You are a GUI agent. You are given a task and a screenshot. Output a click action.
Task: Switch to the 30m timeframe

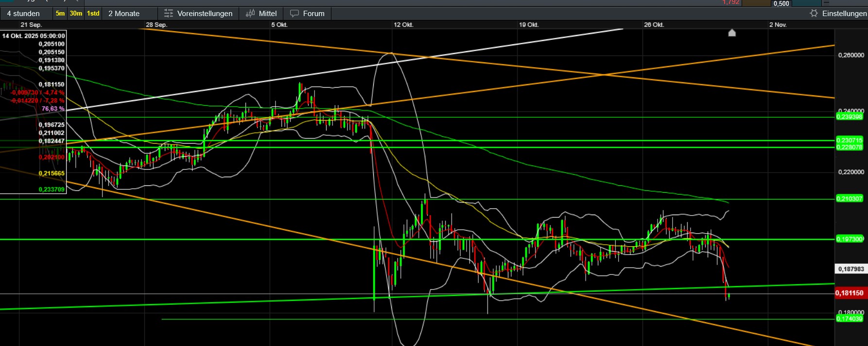point(76,14)
